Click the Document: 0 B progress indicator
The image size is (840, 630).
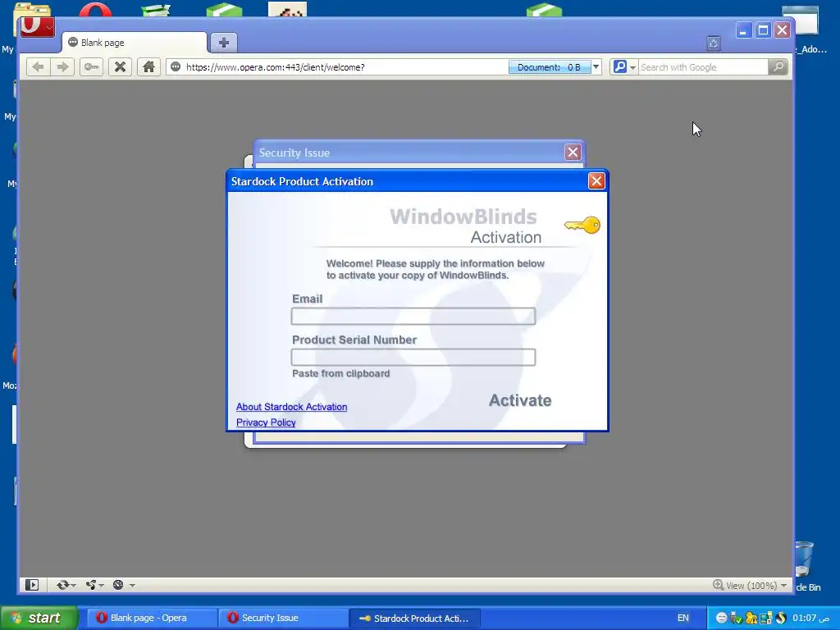[549, 67]
